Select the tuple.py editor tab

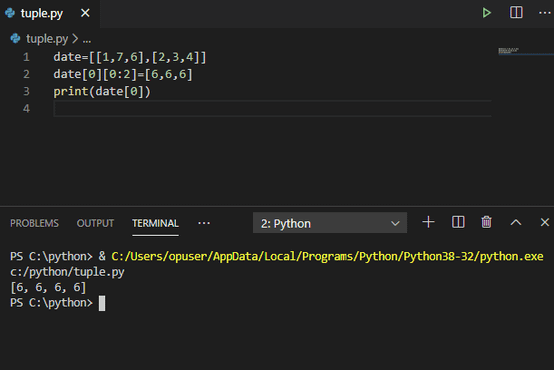click(x=42, y=13)
